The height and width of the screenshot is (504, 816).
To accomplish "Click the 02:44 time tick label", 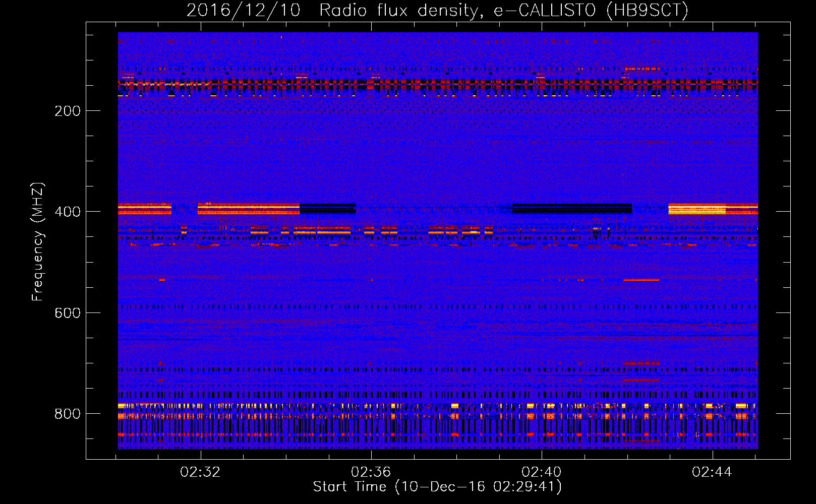I will pos(712,472).
